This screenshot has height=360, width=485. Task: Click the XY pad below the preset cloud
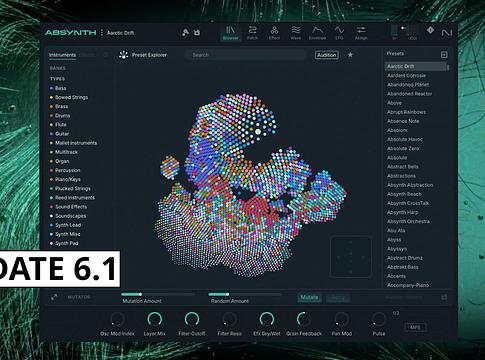(351, 257)
